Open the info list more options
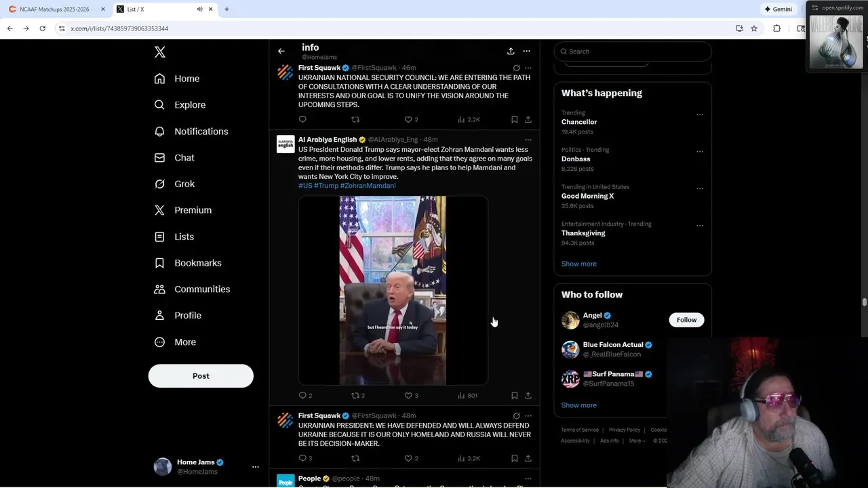The width and height of the screenshot is (868, 488). (x=526, y=51)
